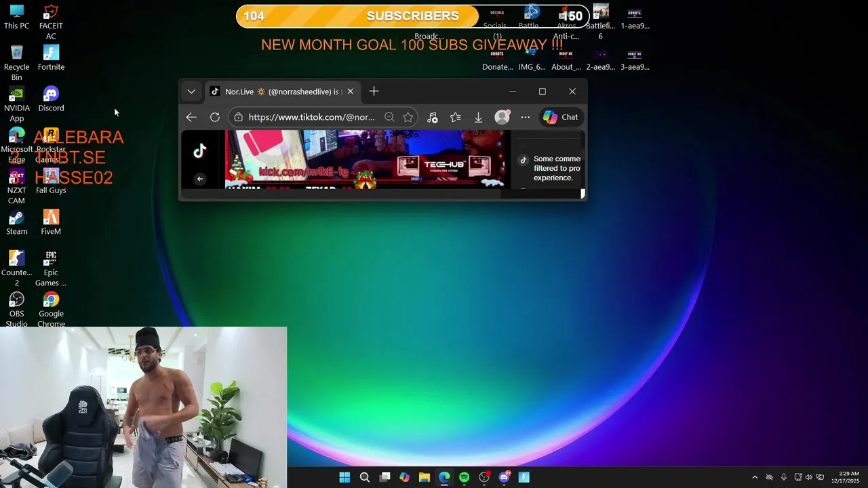Open the Recycle Bin icon
The image size is (868, 488).
click(x=17, y=64)
